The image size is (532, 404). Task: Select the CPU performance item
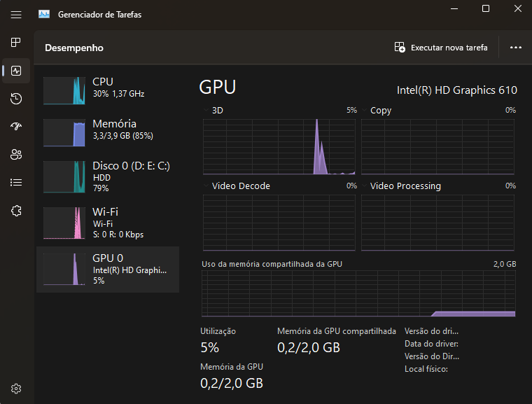[x=108, y=90]
